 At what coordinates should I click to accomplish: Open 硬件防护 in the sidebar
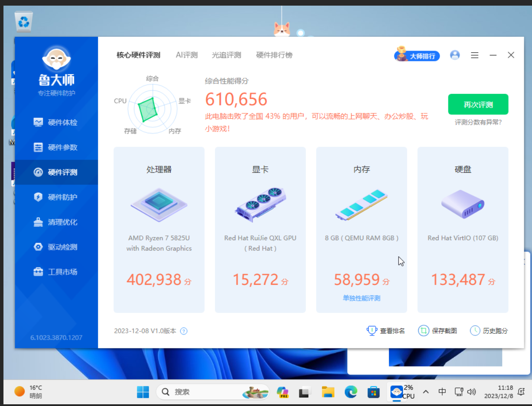(x=56, y=197)
